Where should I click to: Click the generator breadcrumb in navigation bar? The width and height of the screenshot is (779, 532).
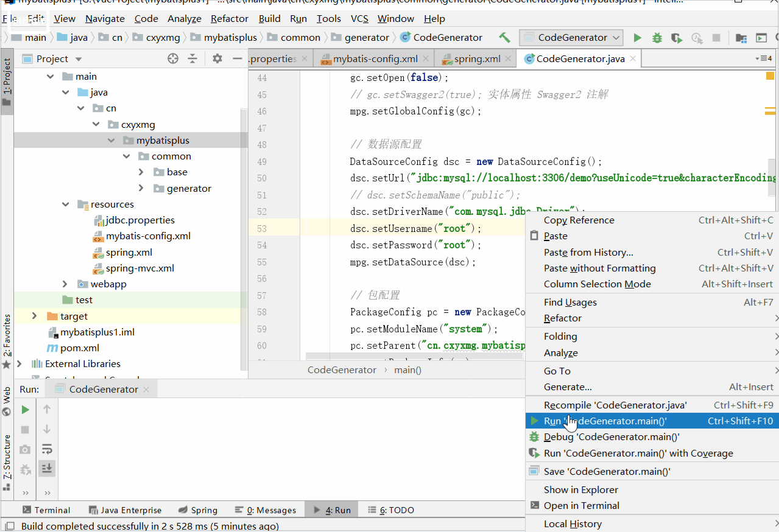[x=360, y=38]
